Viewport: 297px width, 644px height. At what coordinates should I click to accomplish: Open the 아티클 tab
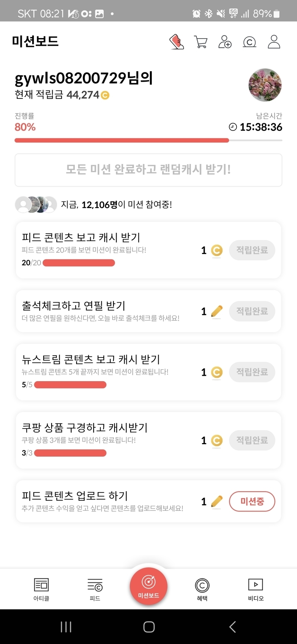(x=41, y=589)
